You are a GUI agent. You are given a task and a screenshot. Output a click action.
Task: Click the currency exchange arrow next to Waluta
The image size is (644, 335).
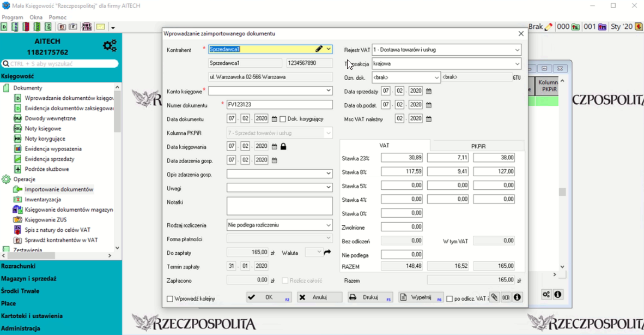(x=327, y=253)
